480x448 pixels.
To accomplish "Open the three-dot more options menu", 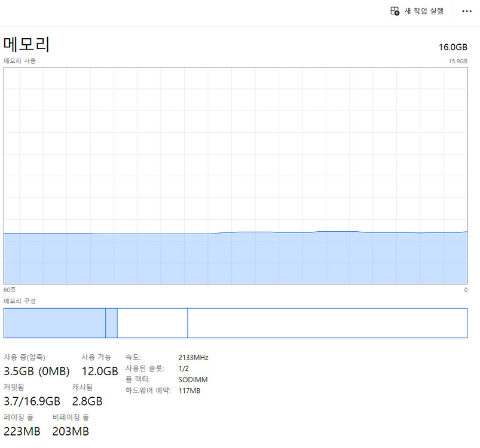I will coord(466,11).
